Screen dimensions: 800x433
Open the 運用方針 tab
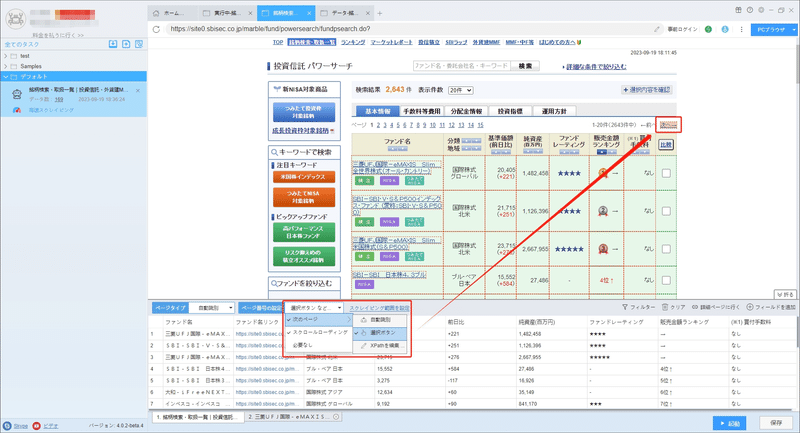click(555, 111)
